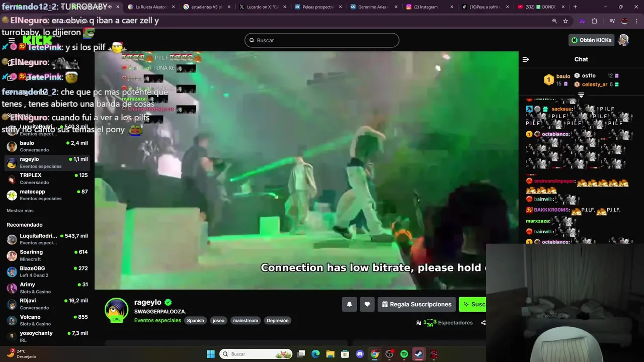Open the Kick sidebar hamburger menu
This screenshot has height=362, width=644.
[x=12, y=40]
